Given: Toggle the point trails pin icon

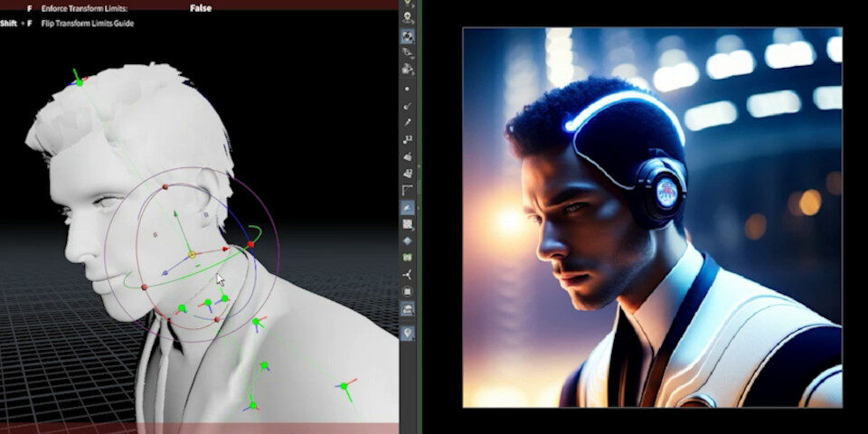Looking at the screenshot, I should (x=408, y=122).
